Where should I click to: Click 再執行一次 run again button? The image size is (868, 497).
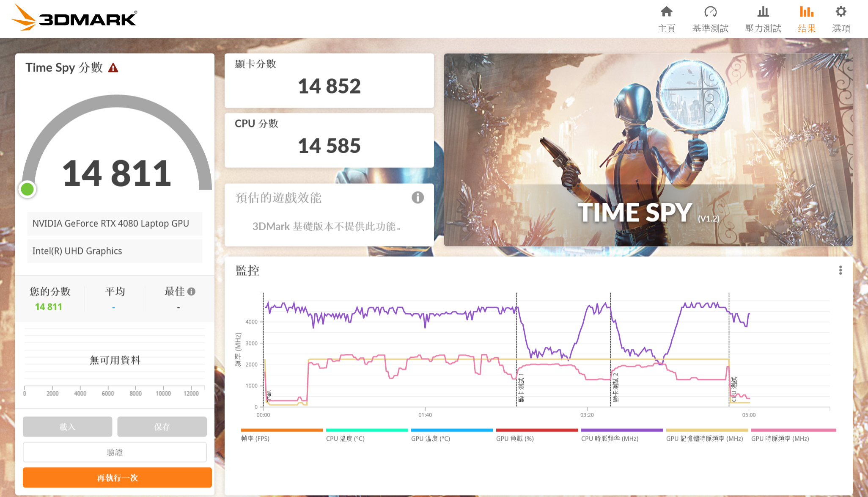point(117,478)
